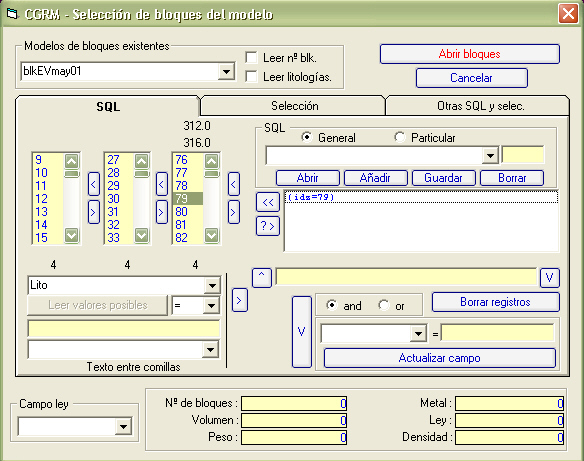Click the disabled 'Leer valores posibles' button
Viewport: 584px width, 461px height.
pyautogui.click(x=98, y=305)
